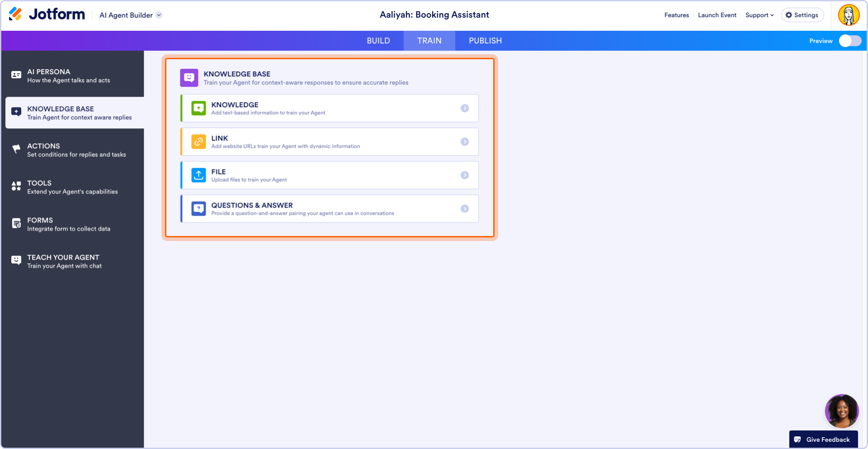Click 'Set conditions for replies and tasks' subtitle
Screen dimensions: 868x449
(76, 154)
